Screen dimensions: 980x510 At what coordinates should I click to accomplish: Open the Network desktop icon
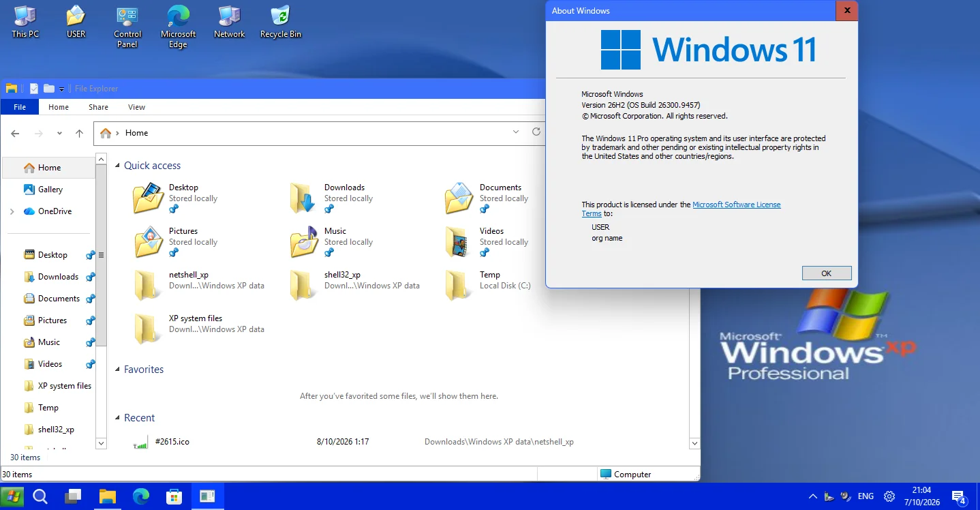(x=229, y=22)
